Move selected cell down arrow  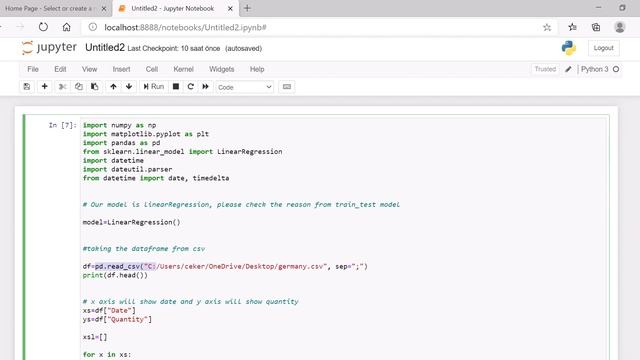pyautogui.click(x=129, y=87)
